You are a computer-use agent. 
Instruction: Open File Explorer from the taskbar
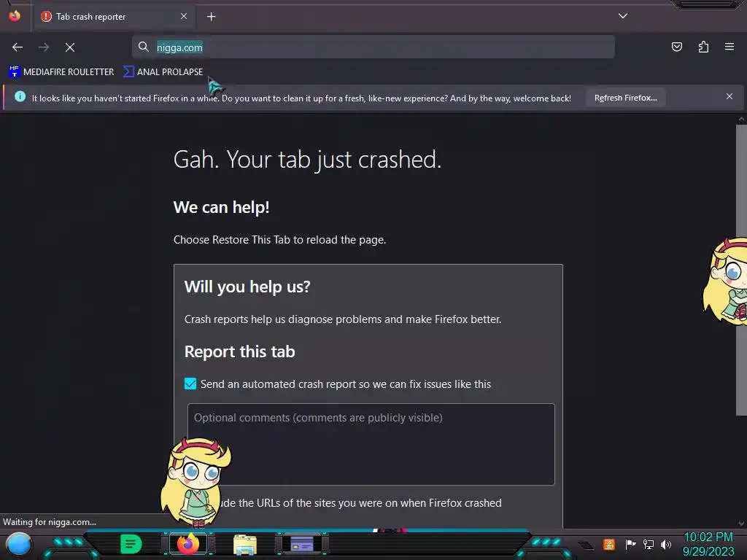(245, 545)
